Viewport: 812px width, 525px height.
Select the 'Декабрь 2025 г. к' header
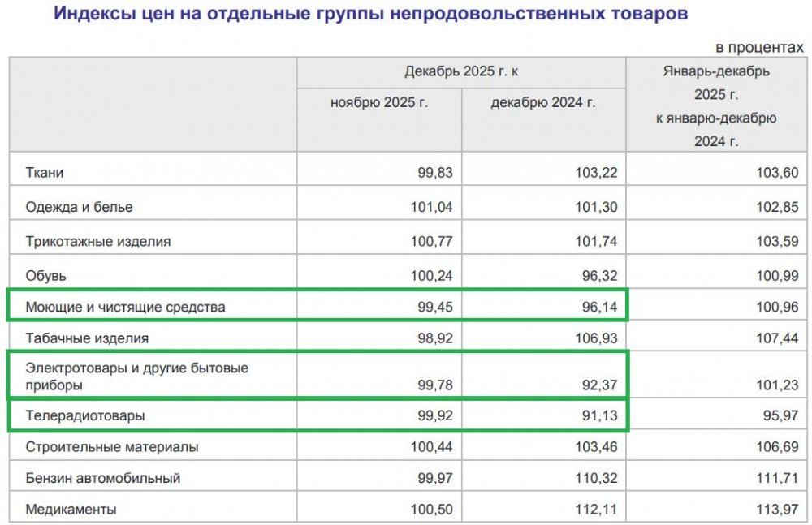(x=460, y=71)
